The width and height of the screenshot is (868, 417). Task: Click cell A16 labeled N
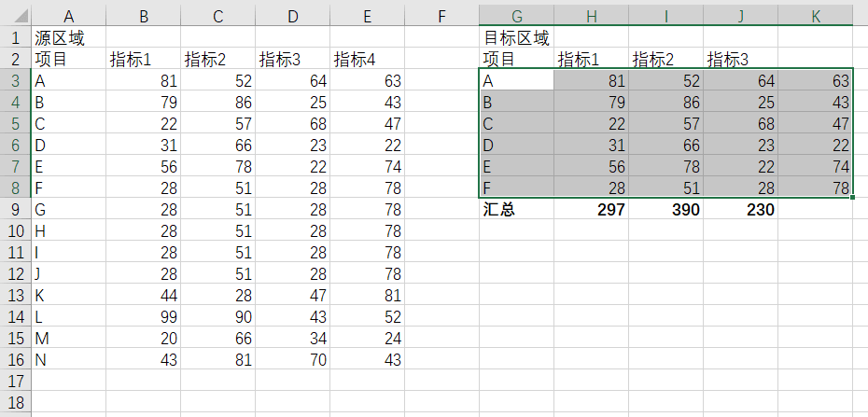coord(69,359)
